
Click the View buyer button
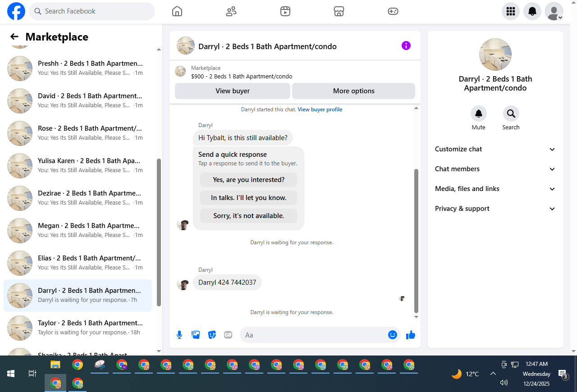tap(233, 91)
